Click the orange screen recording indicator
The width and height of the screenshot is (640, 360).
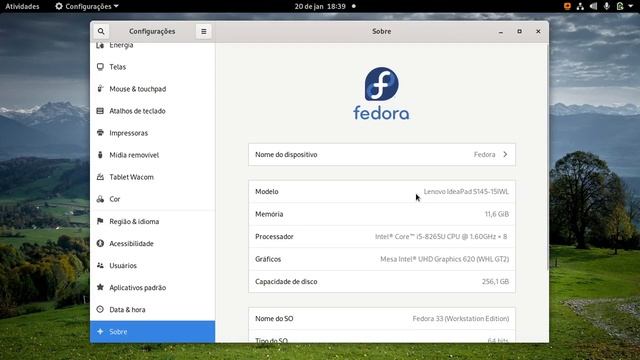[x=567, y=6]
